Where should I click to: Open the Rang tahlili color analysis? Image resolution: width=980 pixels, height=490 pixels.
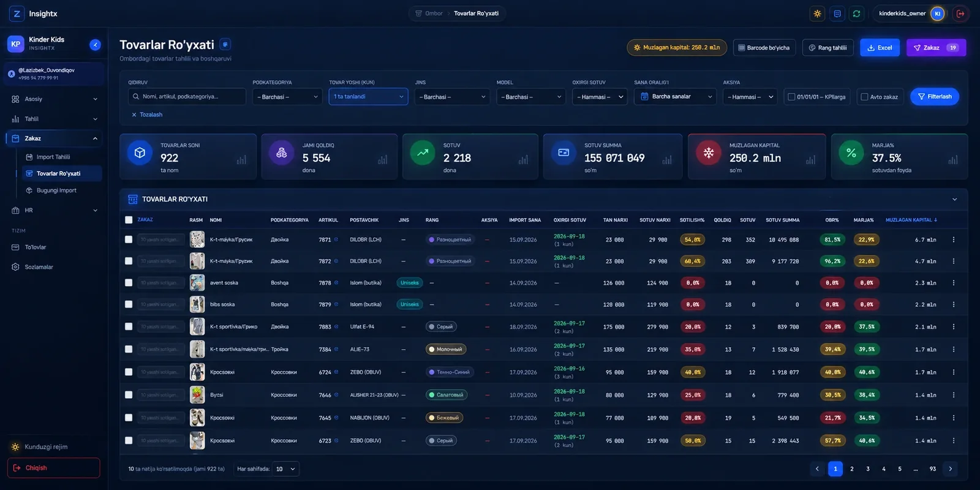827,48
